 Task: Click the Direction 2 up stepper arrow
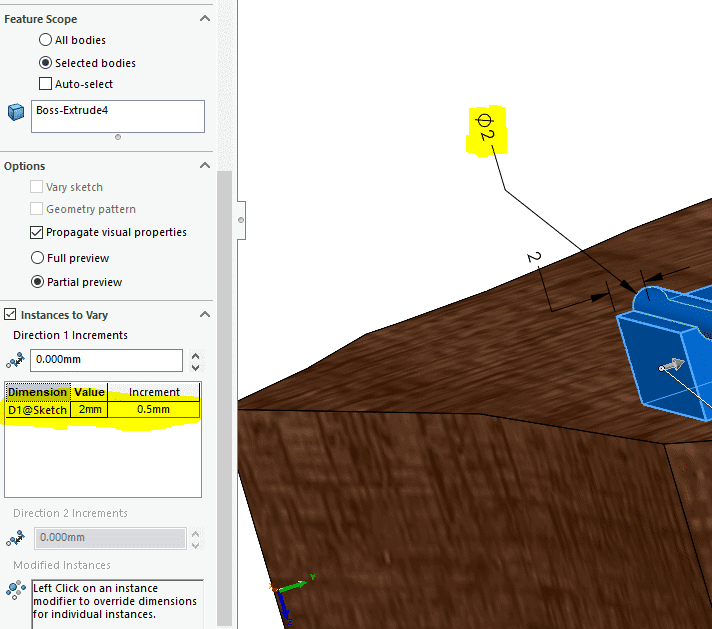tap(195, 534)
